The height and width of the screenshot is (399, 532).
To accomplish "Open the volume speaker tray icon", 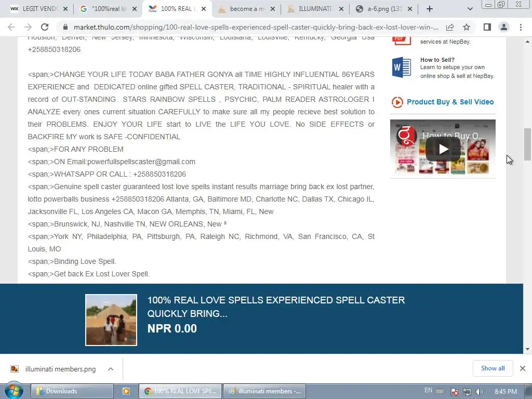I will [x=479, y=392].
